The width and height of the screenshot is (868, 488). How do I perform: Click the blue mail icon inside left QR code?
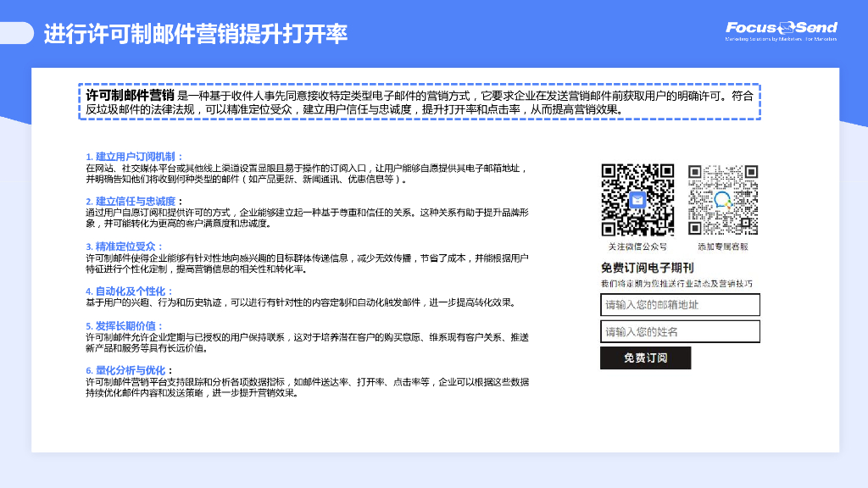(637, 201)
